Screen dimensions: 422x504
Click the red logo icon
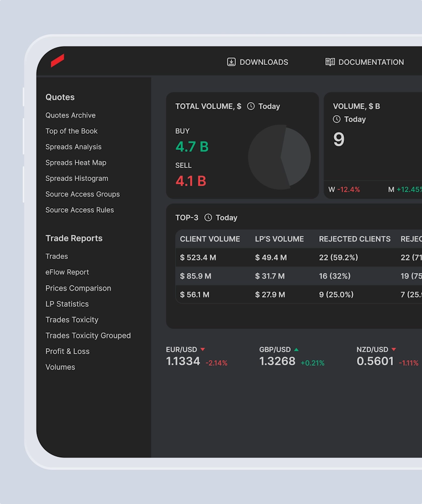[57, 60]
